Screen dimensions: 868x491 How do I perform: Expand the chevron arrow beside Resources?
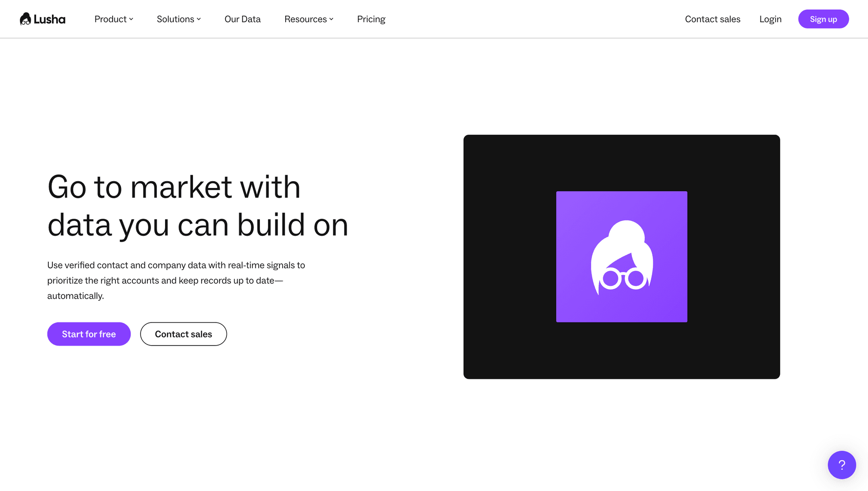(331, 19)
